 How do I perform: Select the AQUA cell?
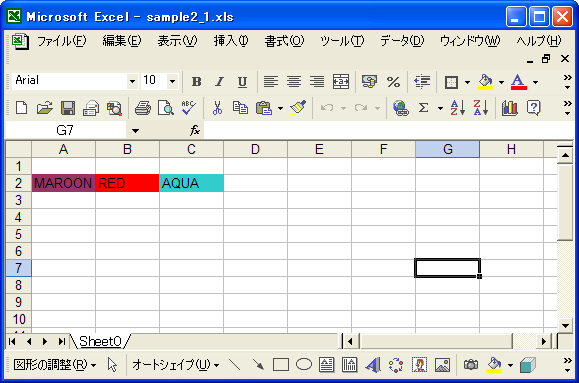pyautogui.click(x=191, y=183)
